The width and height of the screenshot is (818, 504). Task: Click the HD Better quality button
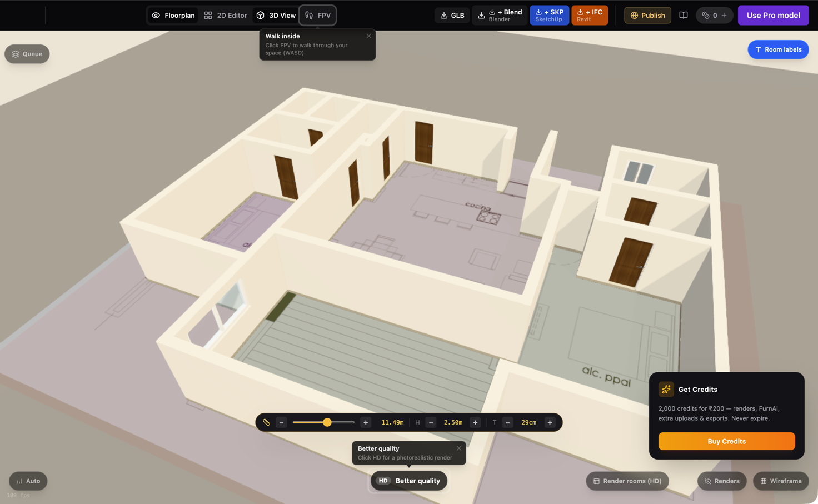[409, 481]
